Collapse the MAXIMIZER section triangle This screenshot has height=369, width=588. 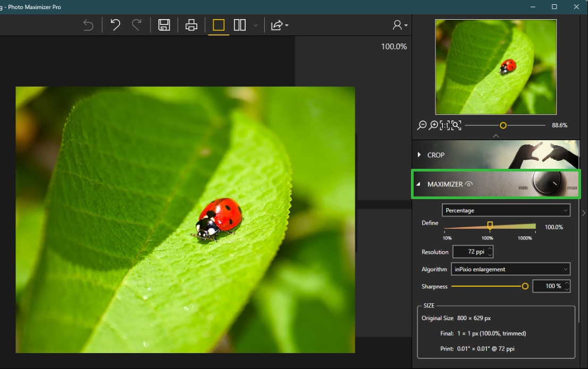point(418,184)
